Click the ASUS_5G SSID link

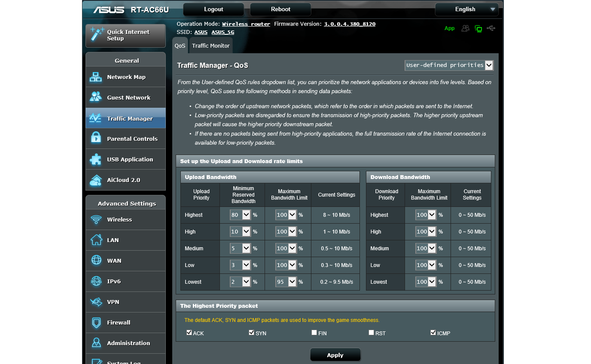[x=222, y=32]
